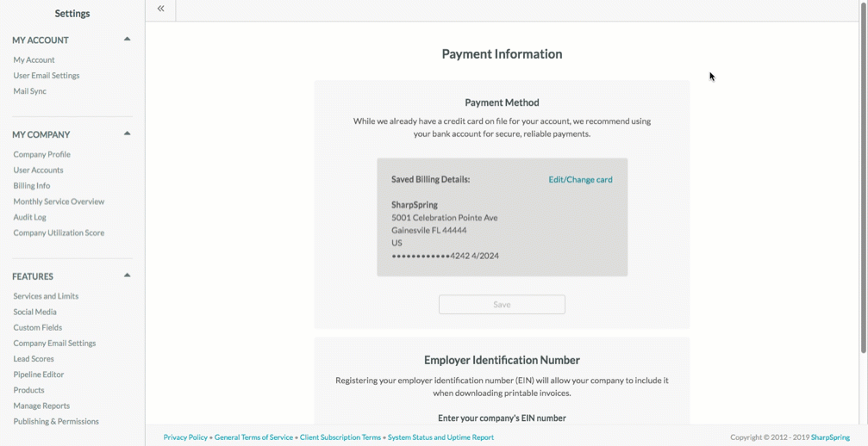Click the SharpSpring copyright link

click(830, 437)
